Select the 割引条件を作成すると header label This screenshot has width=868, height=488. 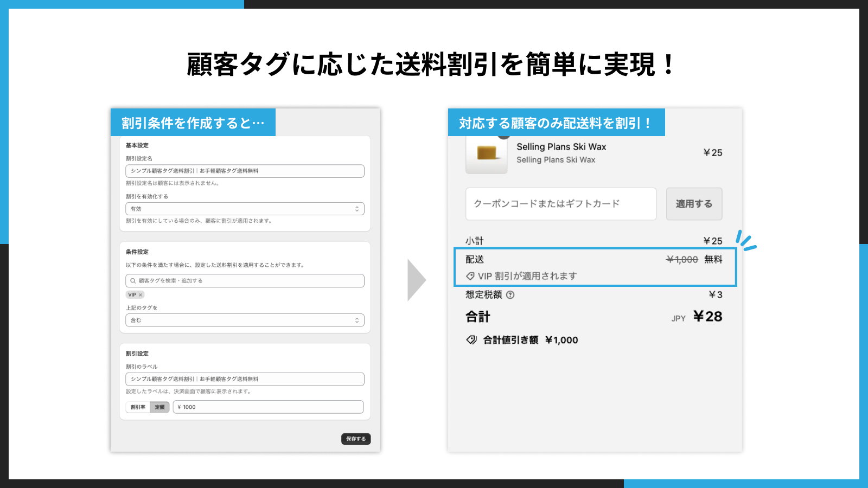193,122
